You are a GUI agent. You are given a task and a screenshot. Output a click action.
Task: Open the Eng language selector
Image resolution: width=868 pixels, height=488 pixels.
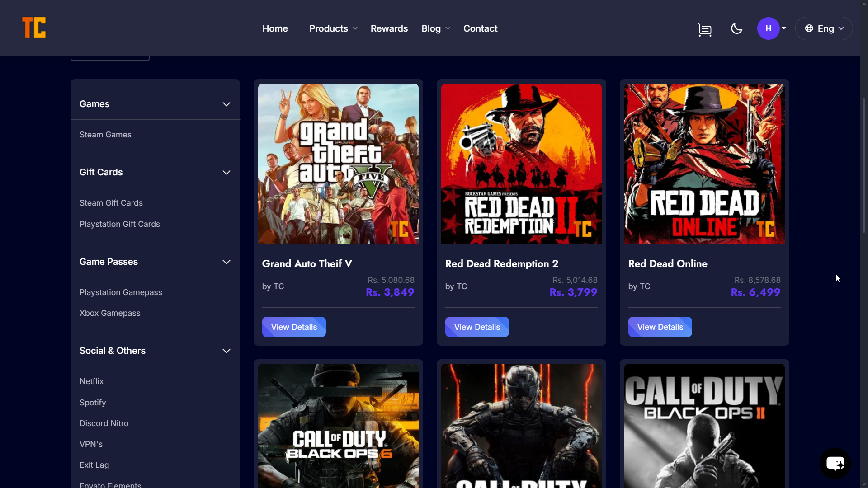pos(824,28)
